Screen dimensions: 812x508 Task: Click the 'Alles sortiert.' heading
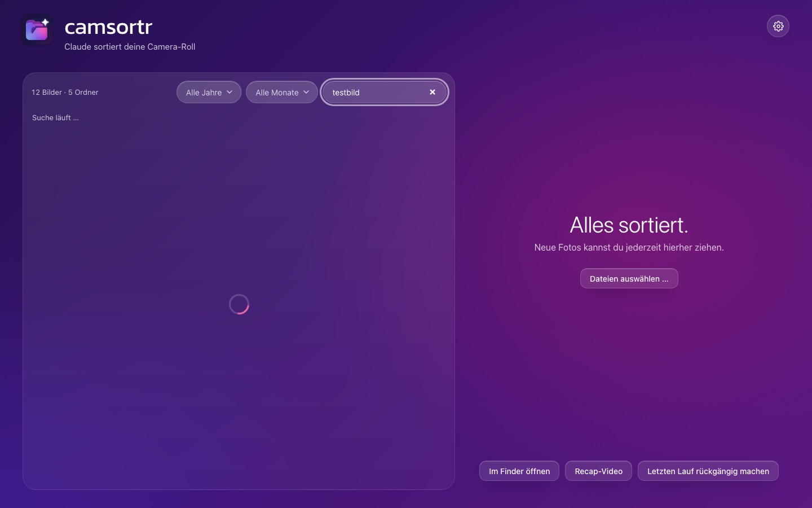tap(629, 225)
